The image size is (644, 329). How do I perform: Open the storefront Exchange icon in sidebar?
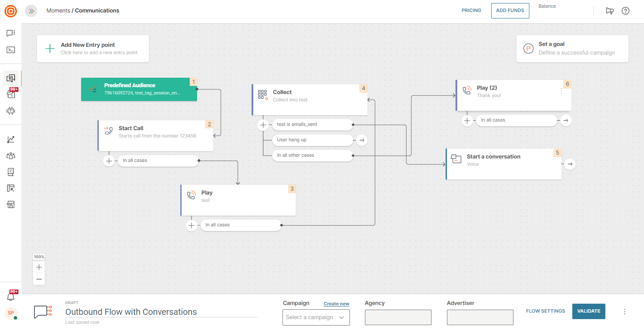point(11,204)
